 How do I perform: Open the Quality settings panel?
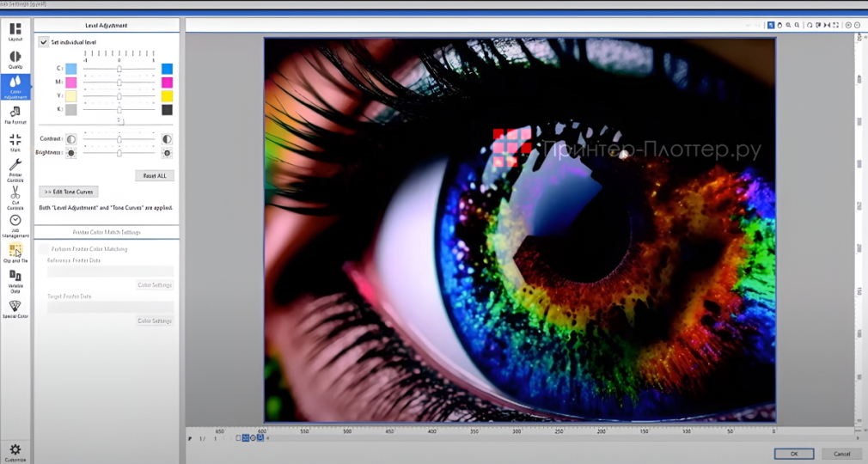pos(15,58)
